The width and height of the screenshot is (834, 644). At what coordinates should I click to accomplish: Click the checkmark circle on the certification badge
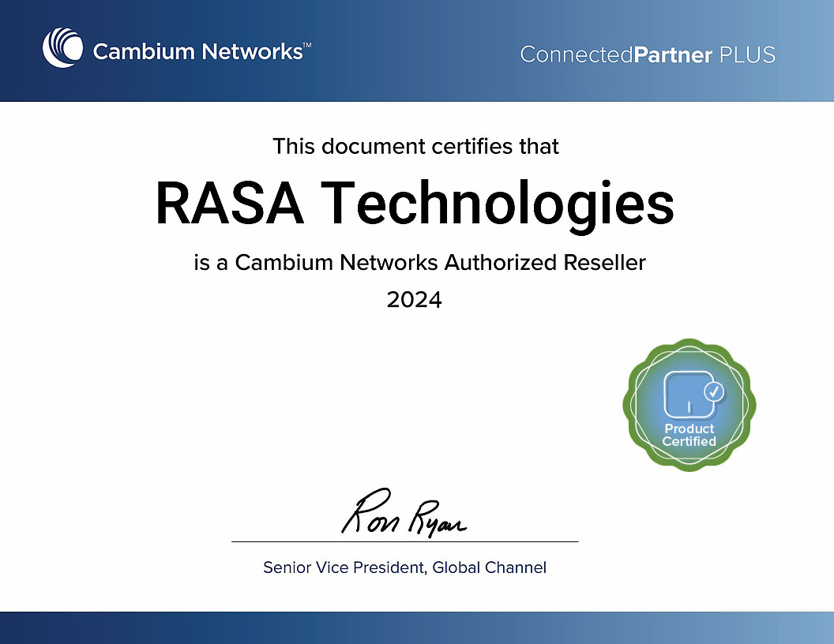click(x=714, y=392)
